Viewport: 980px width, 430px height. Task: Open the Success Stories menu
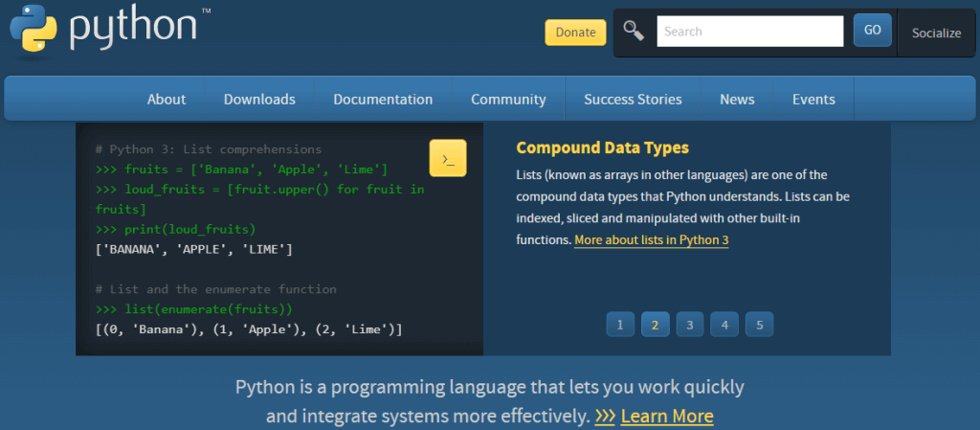(633, 100)
